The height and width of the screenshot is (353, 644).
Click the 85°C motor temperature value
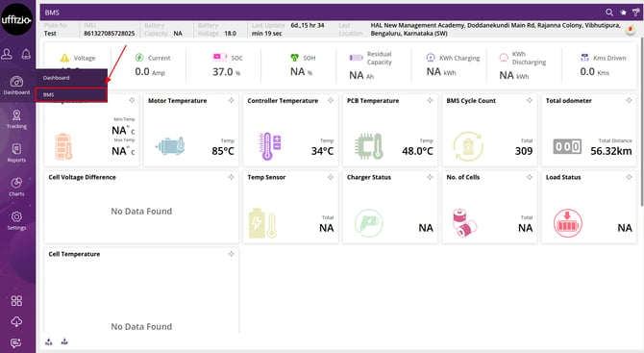(x=223, y=151)
